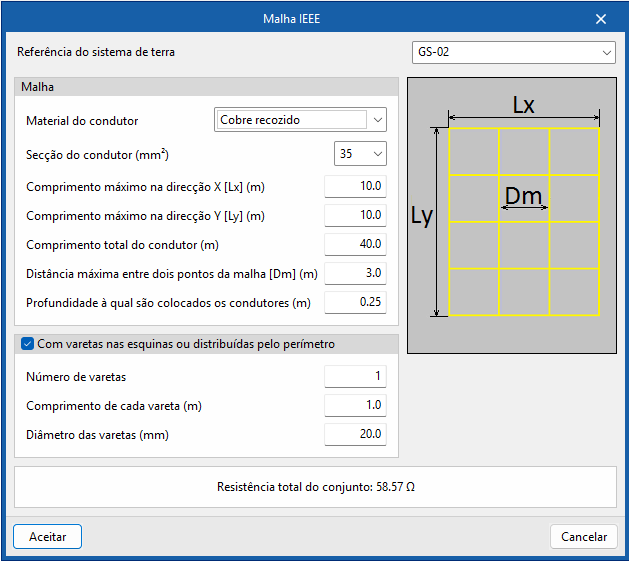Select the rod diameter field
This screenshot has height=561, width=629.
coord(355,434)
